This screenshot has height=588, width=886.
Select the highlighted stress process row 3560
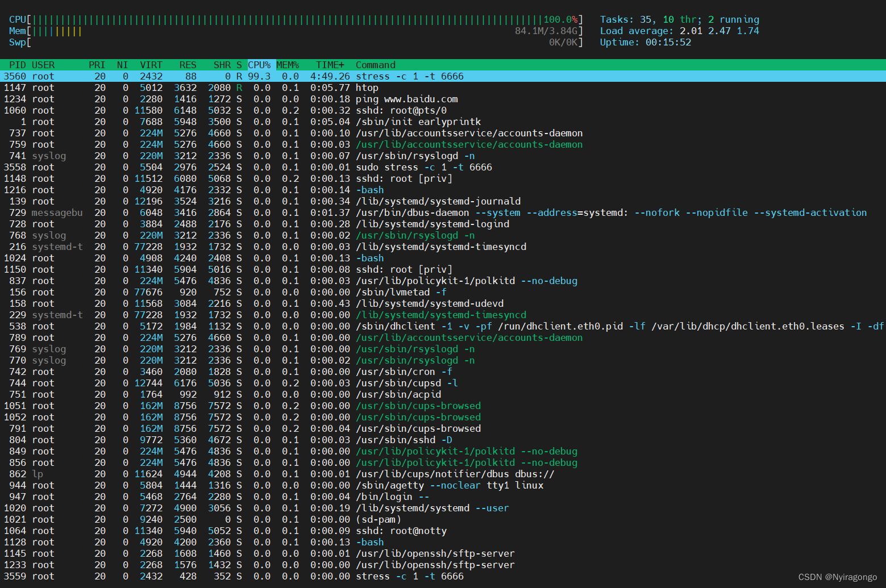(x=443, y=76)
